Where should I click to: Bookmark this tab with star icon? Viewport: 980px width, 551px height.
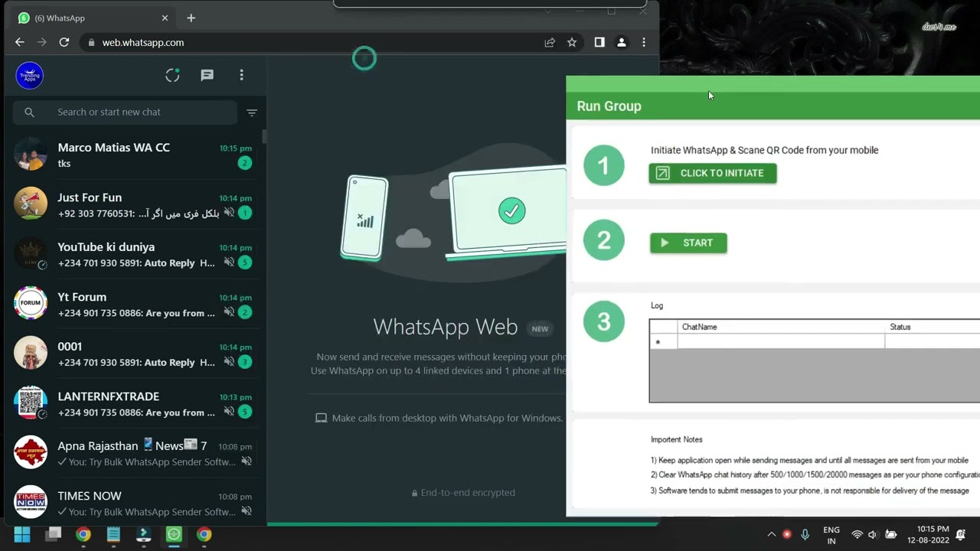coord(572,42)
